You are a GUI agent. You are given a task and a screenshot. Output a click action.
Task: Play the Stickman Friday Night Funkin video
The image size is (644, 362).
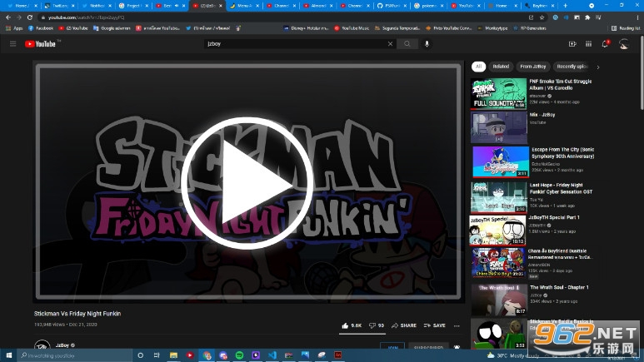[247, 182]
